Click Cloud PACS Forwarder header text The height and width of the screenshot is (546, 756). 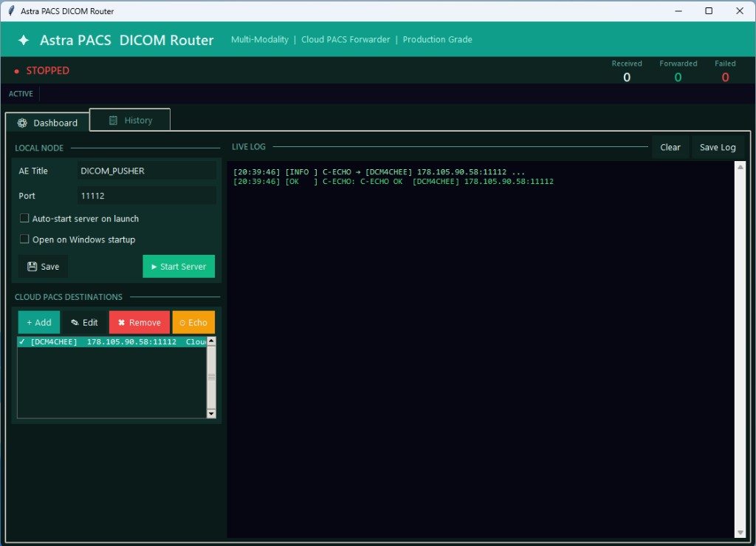[346, 40]
